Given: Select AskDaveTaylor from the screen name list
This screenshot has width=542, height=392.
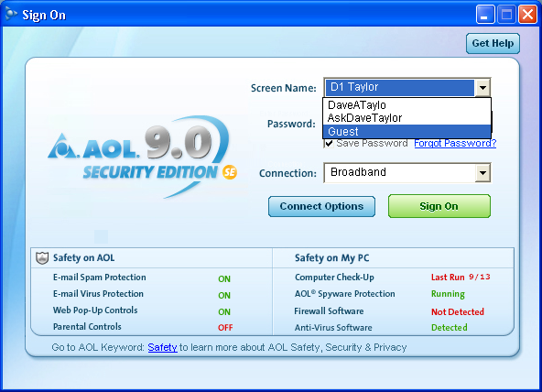Looking at the screenshot, I should (406, 118).
